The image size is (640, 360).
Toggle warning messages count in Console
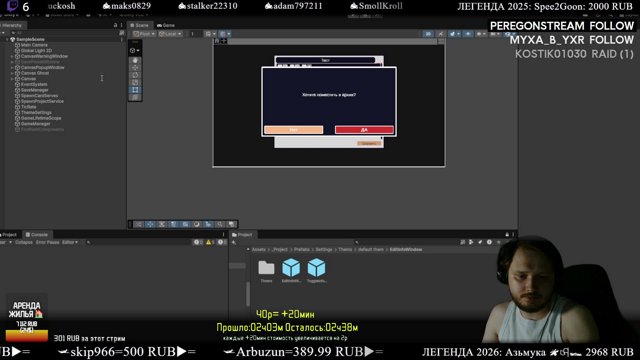click(x=210, y=242)
